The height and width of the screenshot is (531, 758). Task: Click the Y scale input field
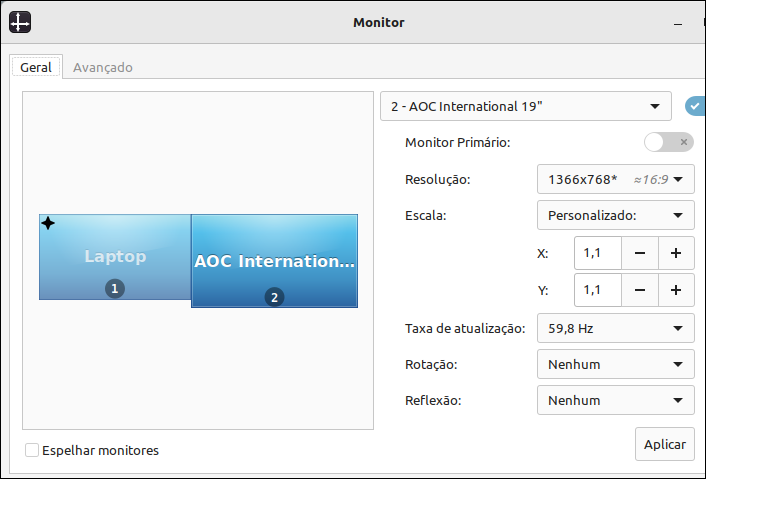click(x=598, y=290)
